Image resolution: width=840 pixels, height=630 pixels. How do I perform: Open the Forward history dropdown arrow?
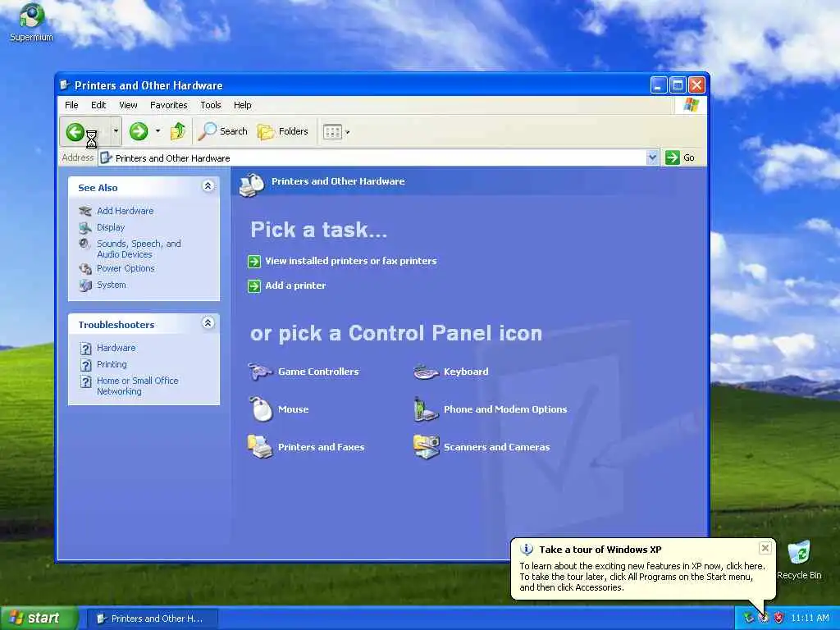(157, 130)
